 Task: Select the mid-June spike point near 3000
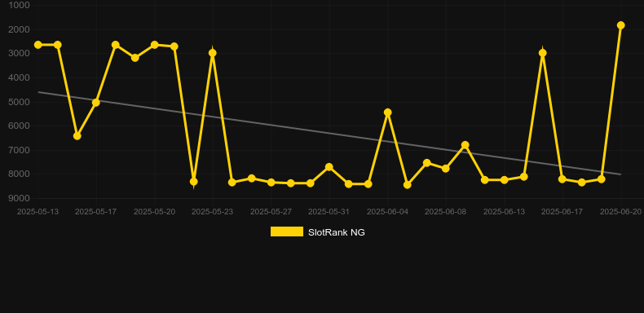543,53
